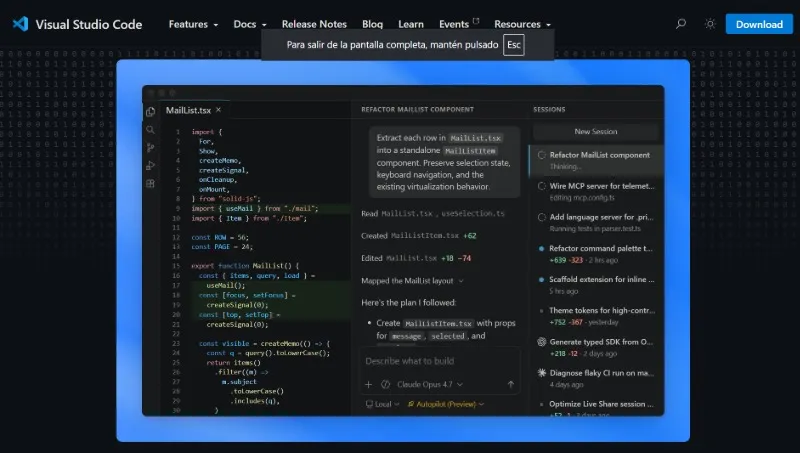The width and height of the screenshot is (800, 453).
Task: Expand the Mapped the MailList layout chevron
Action: click(x=461, y=281)
